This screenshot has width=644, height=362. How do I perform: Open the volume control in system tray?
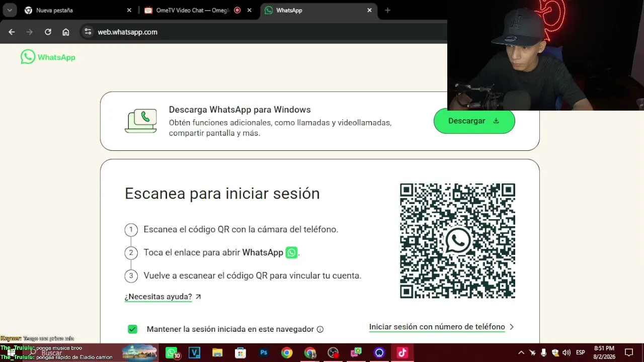point(567,352)
